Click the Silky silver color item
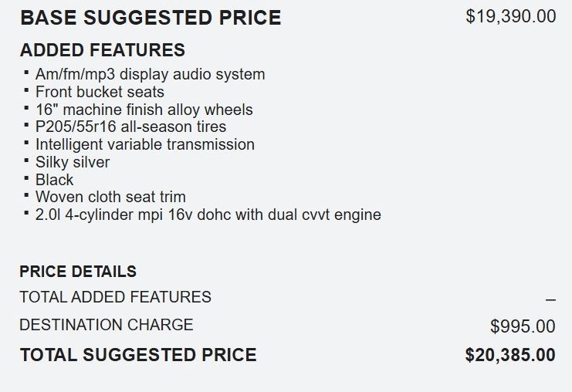572x392 pixels. (73, 162)
